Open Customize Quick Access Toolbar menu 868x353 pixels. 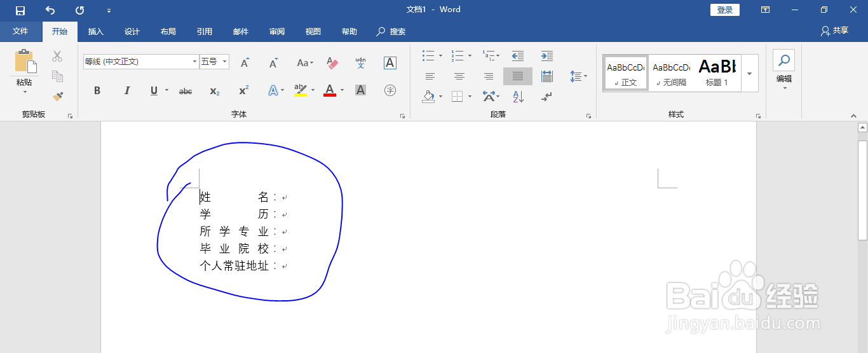point(109,11)
